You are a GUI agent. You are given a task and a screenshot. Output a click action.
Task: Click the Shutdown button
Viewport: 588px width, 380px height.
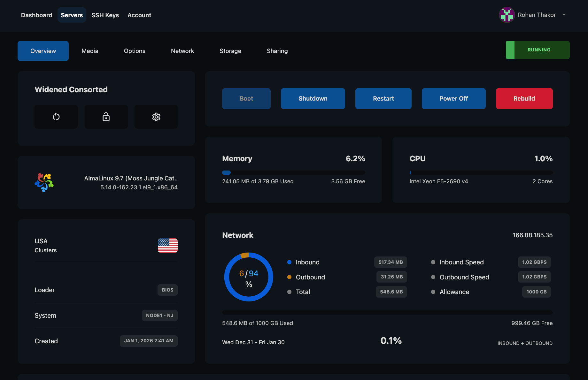313,99
